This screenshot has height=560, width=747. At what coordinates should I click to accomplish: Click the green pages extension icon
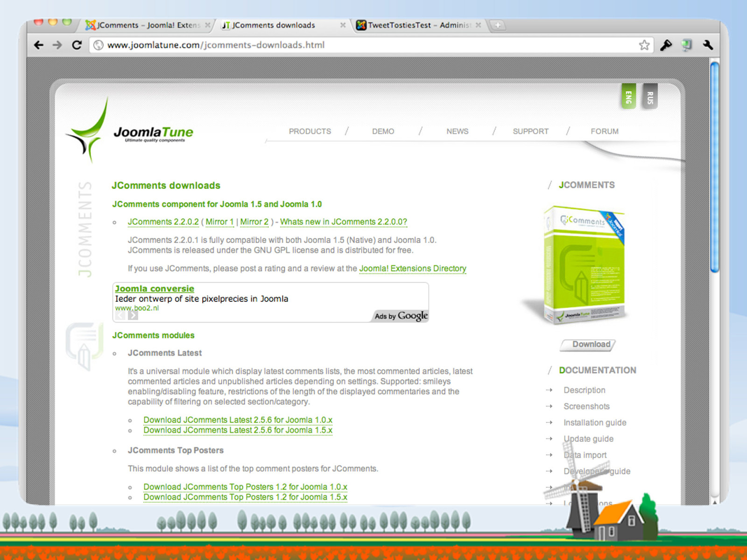pyautogui.click(x=687, y=45)
